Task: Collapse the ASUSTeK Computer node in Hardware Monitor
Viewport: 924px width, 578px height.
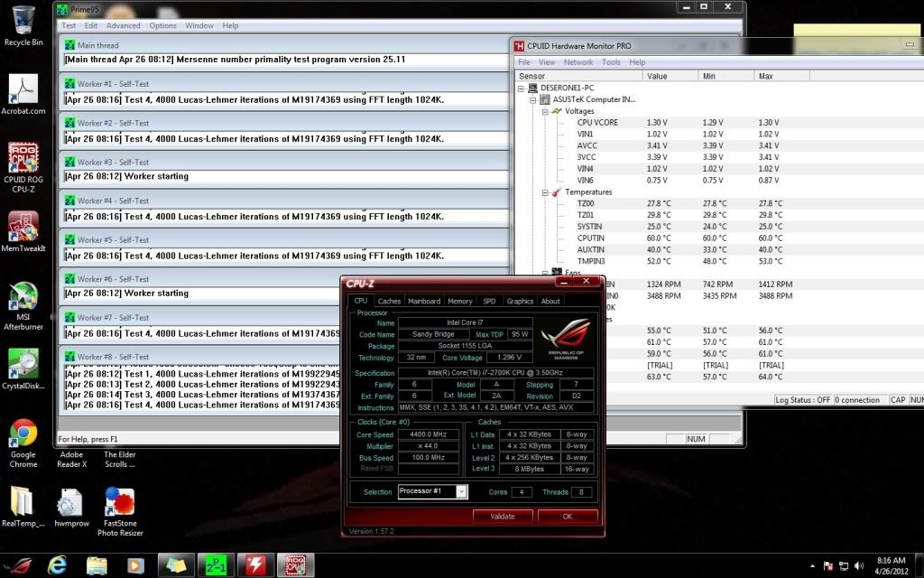Action: [532, 99]
